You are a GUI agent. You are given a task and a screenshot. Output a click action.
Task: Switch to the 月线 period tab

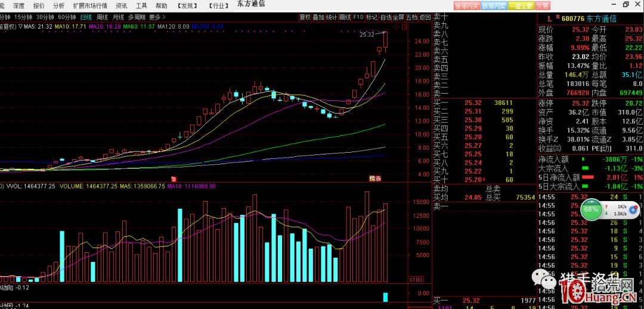pos(118,17)
